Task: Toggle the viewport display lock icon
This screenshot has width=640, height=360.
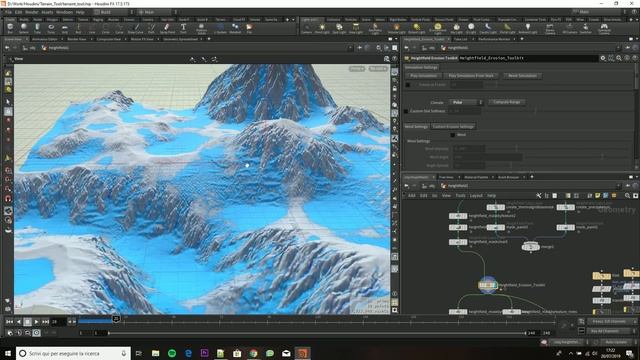Action: pos(395,89)
